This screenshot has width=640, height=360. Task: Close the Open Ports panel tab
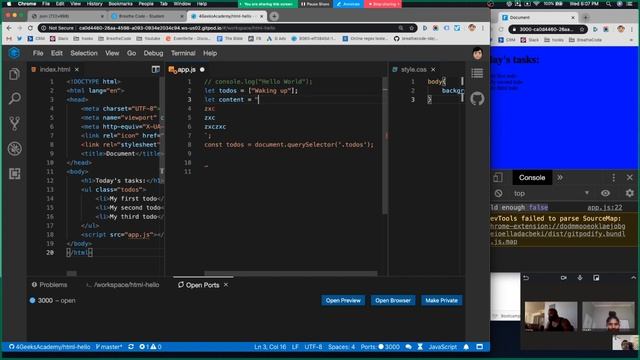click(x=226, y=284)
